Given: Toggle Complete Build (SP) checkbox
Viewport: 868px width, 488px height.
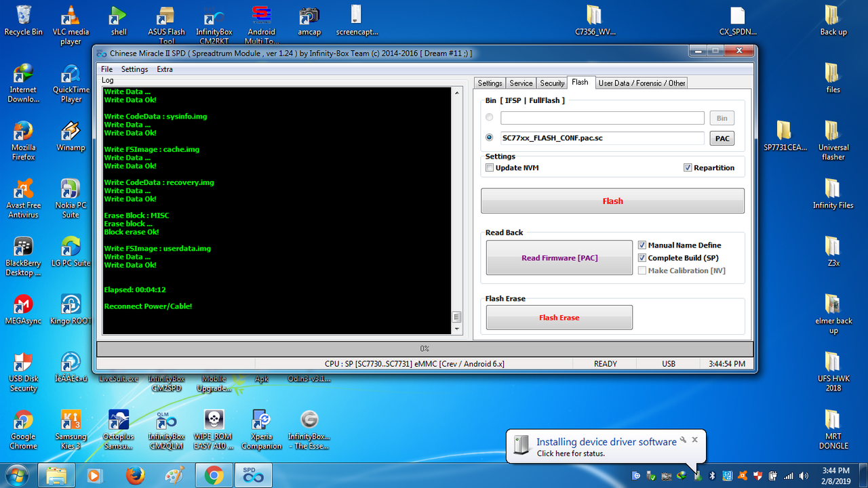Looking at the screenshot, I should tap(642, 258).
